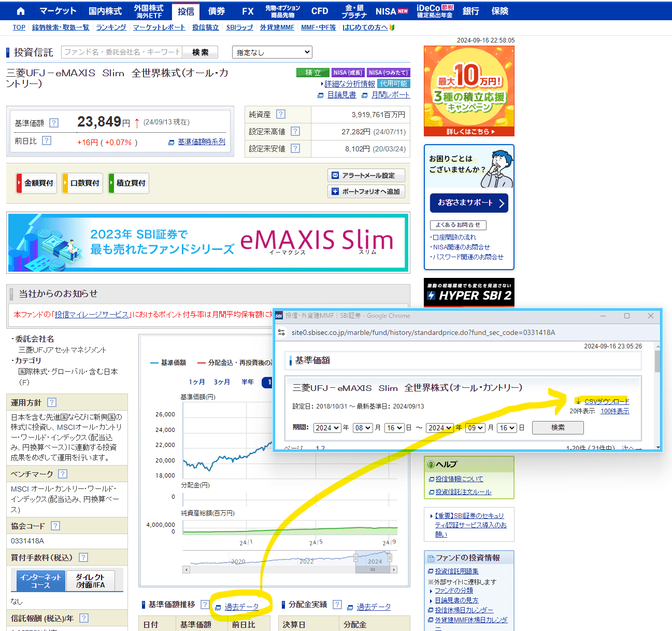Click the 積立買付 button

click(128, 183)
